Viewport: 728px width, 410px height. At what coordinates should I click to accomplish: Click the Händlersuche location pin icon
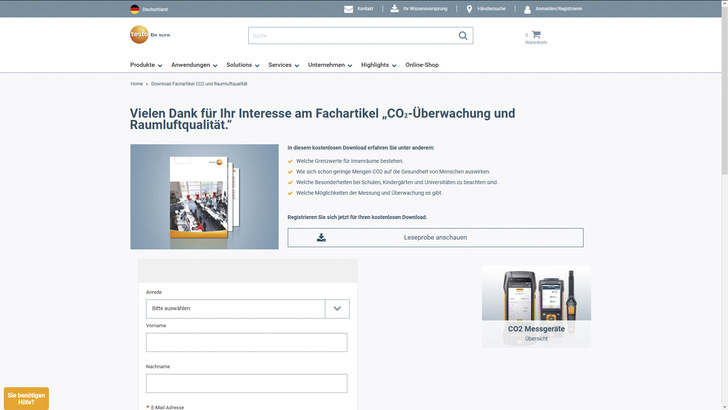[469, 9]
